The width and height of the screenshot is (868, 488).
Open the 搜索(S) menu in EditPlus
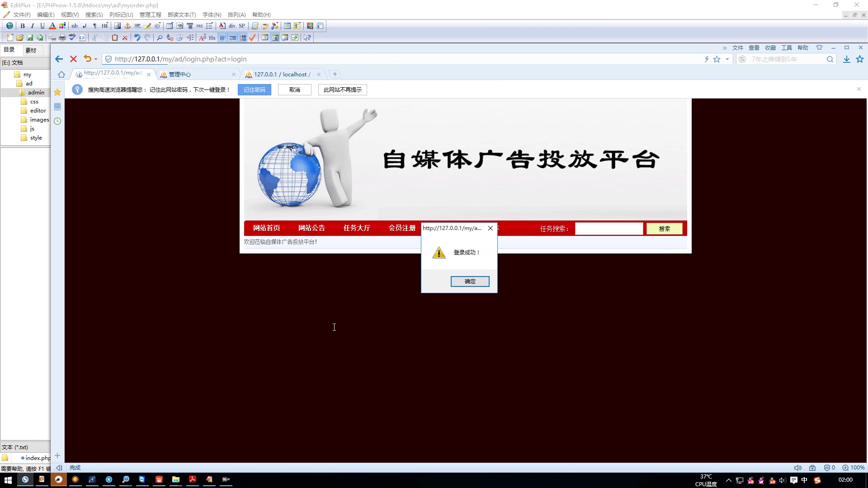(x=94, y=15)
